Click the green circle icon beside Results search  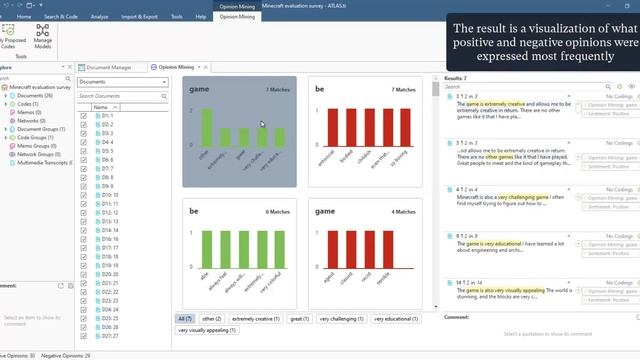[x=620, y=87]
